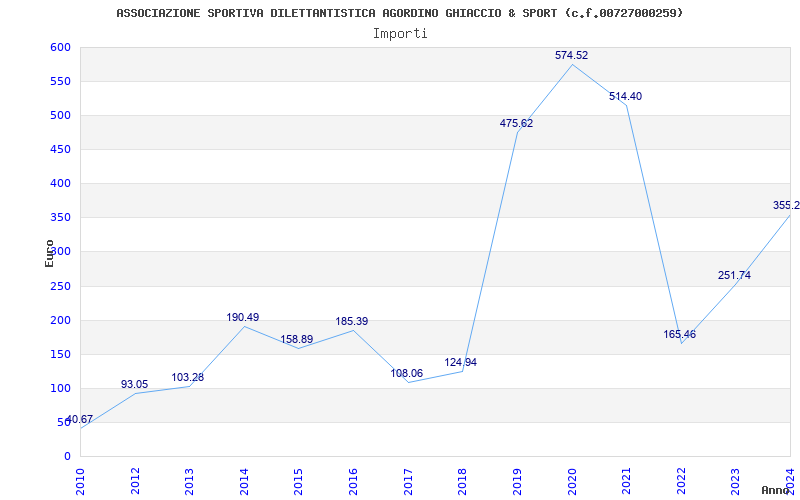Screen dimensions: 800x500
Task: Select the 475.62 data label
Action: (516, 123)
